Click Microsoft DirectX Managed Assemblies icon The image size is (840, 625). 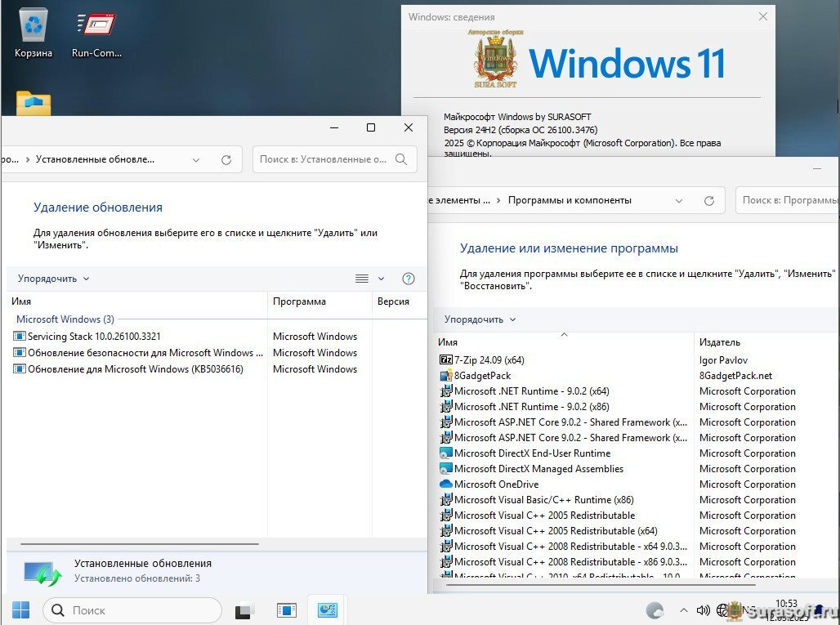pyautogui.click(x=445, y=469)
